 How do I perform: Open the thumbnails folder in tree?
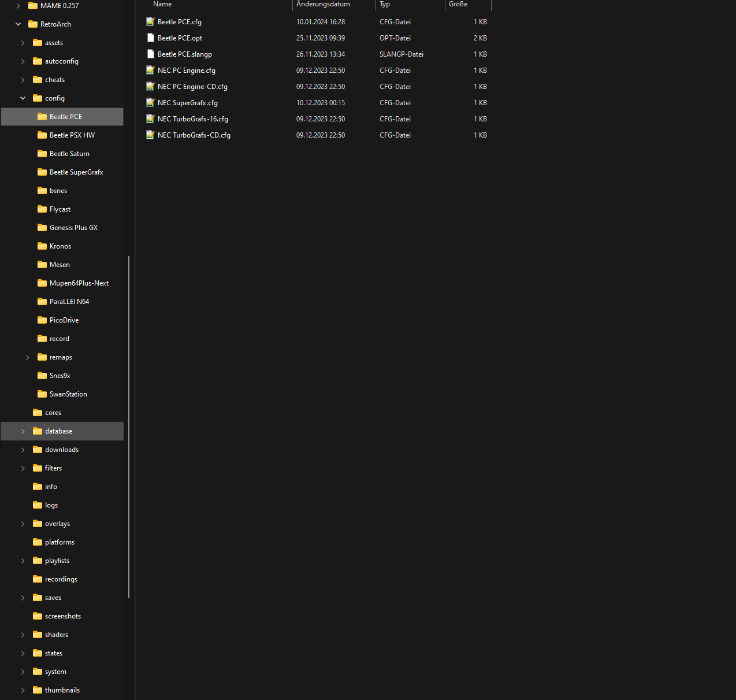click(62, 690)
